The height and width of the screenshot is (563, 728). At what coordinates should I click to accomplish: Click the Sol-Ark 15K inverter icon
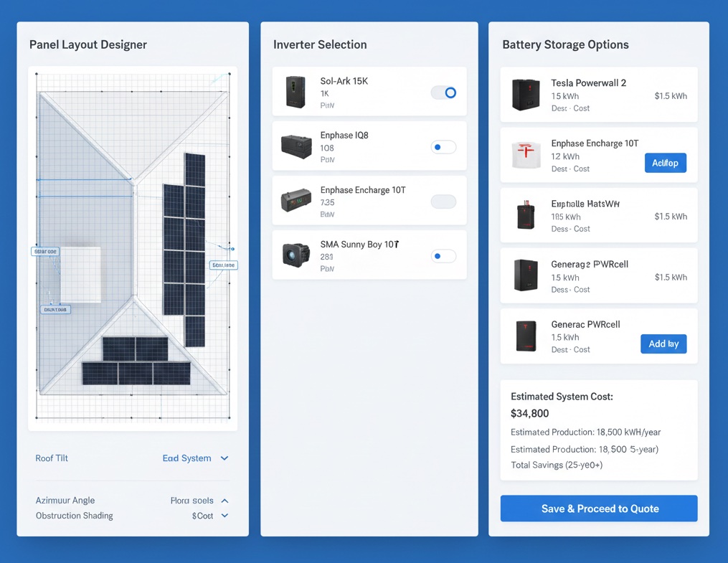pos(296,93)
